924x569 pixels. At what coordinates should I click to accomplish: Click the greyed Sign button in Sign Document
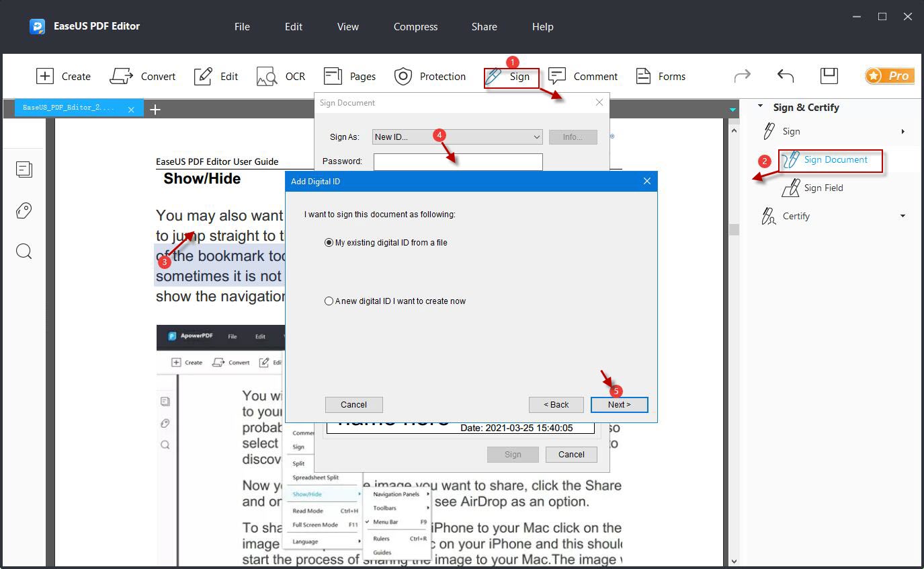tap(513, 454)
